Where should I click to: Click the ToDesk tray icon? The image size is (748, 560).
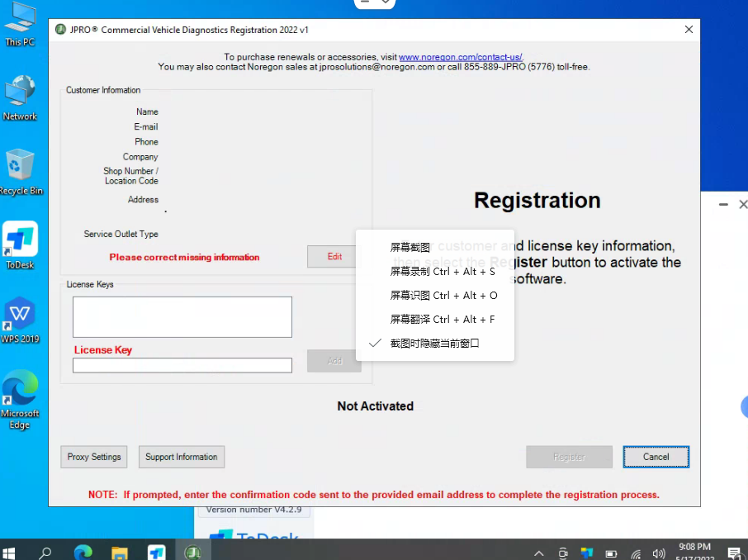587,553
